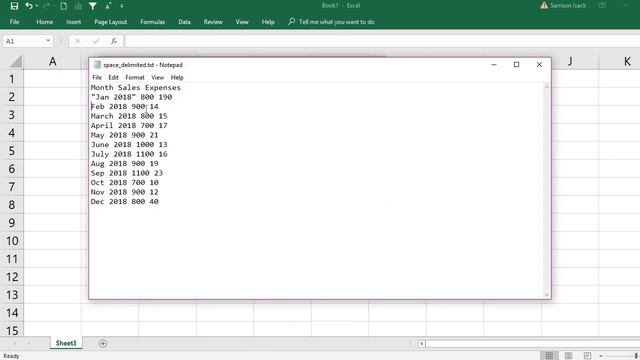Click the '"Jan 2018" 800 190' line
640x360 pixels.
click(131, 97)
